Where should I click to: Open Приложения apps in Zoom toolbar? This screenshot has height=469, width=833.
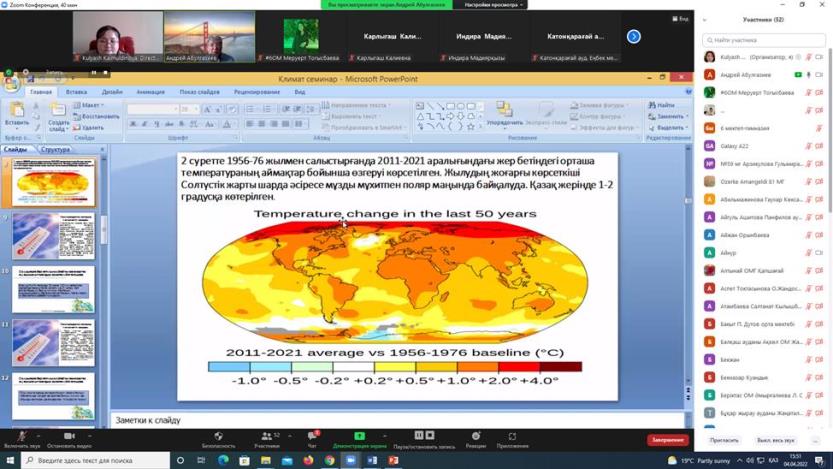[512, 439]
